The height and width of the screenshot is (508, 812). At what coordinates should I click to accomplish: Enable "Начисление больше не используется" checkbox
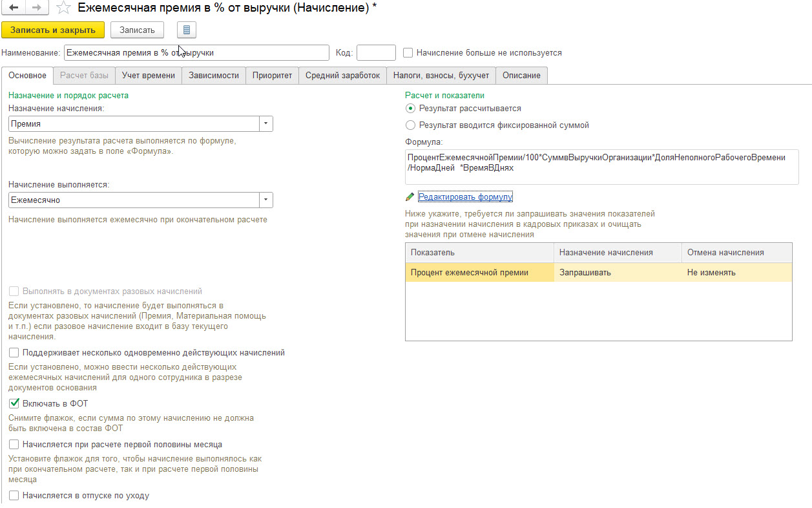click(x=408, y=53)
